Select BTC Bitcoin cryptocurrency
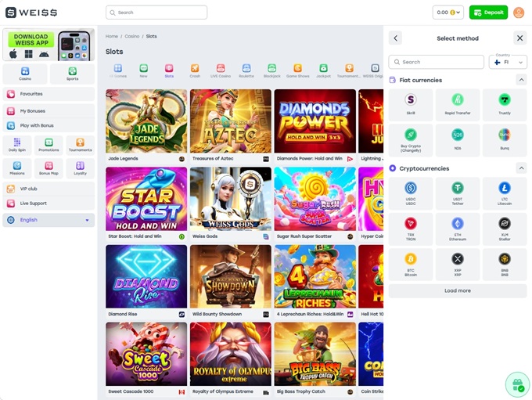The height and width of the screenshot is (400, 532). (411, 264)
